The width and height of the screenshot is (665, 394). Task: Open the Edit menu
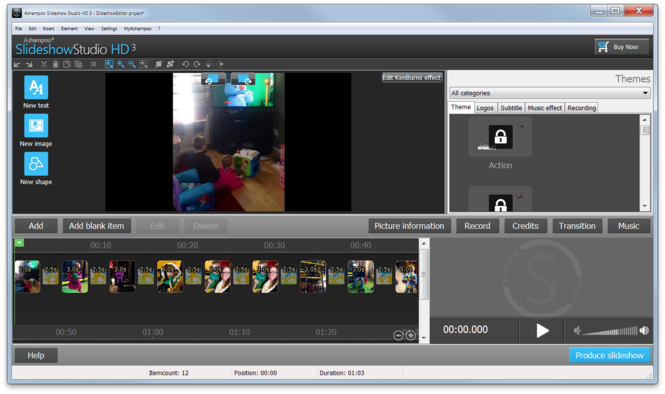click(32, 28)
